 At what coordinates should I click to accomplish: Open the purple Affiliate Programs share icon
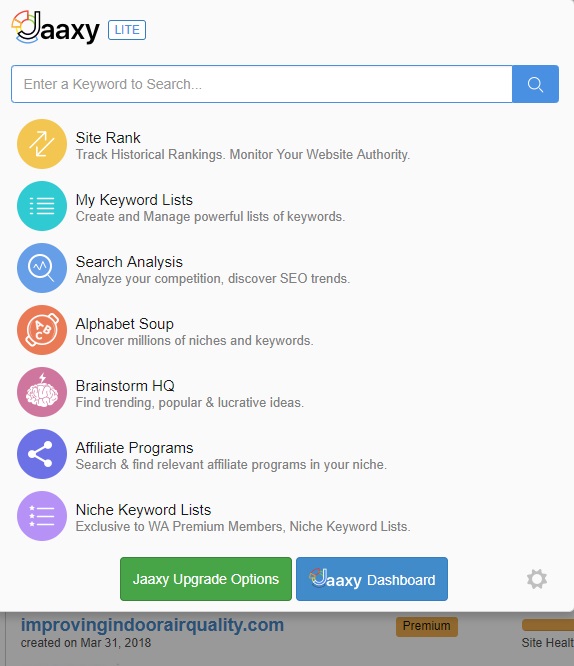(x=42, y=454)
